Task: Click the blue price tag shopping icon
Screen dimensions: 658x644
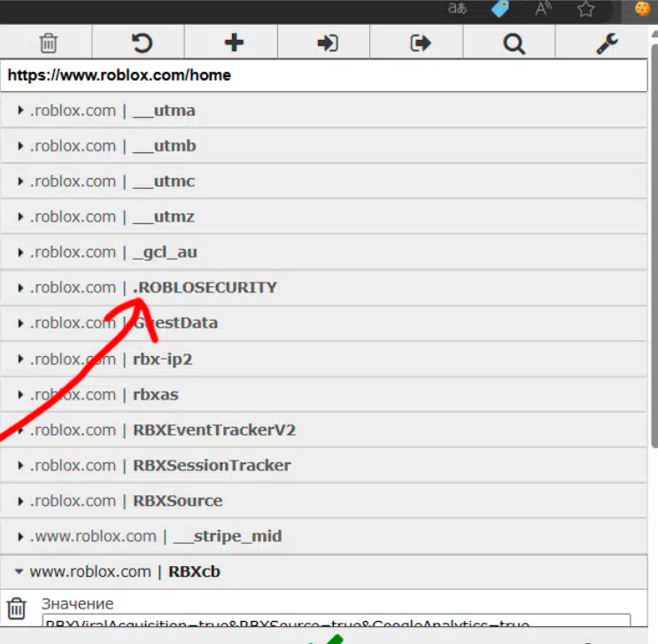Action: tap(499, 8)
